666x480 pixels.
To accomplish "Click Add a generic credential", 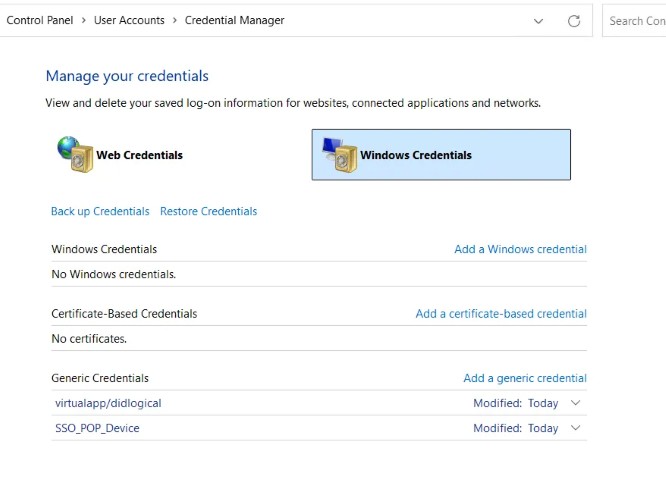I will tap(525, 378).
